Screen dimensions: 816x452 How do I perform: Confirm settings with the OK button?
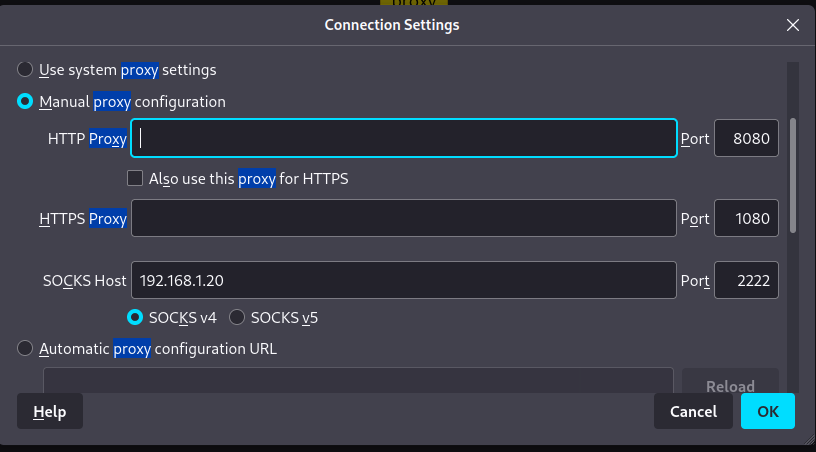click(768, 411)
